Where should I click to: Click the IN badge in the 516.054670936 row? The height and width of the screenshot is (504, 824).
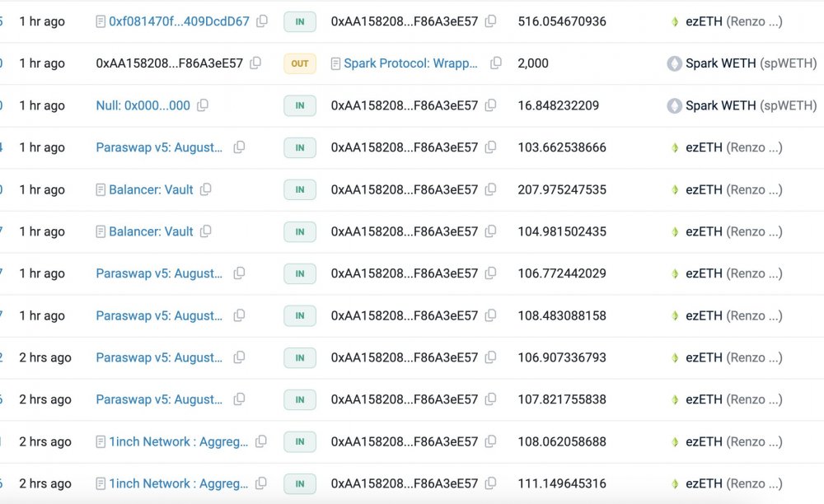click(x=300, y=21)
